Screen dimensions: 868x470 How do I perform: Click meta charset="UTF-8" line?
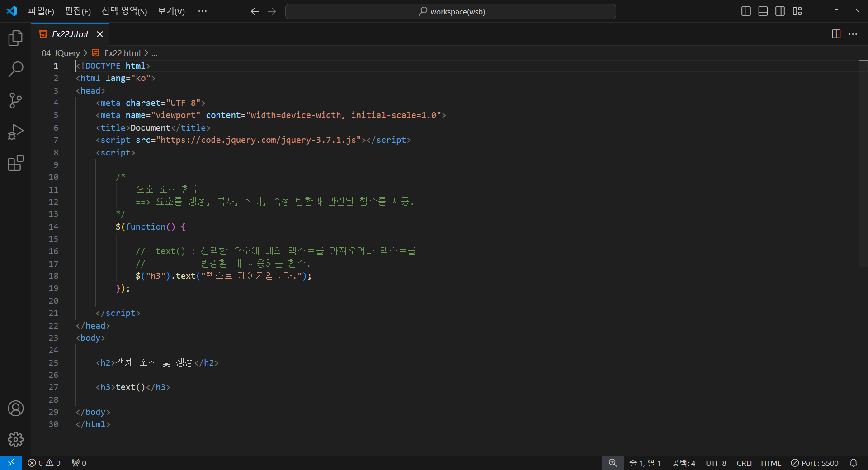click(x=151, y=103)
